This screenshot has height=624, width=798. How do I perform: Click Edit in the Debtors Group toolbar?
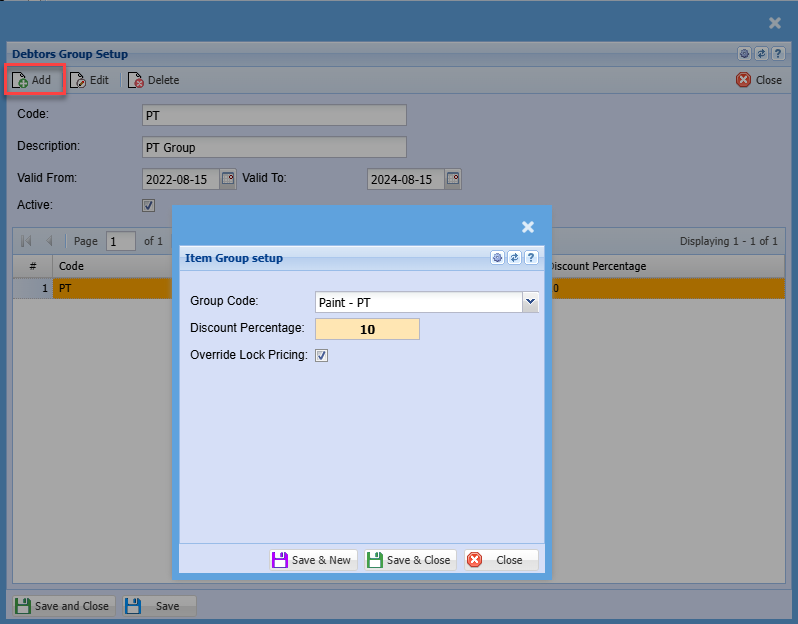(x=89, y=80)
